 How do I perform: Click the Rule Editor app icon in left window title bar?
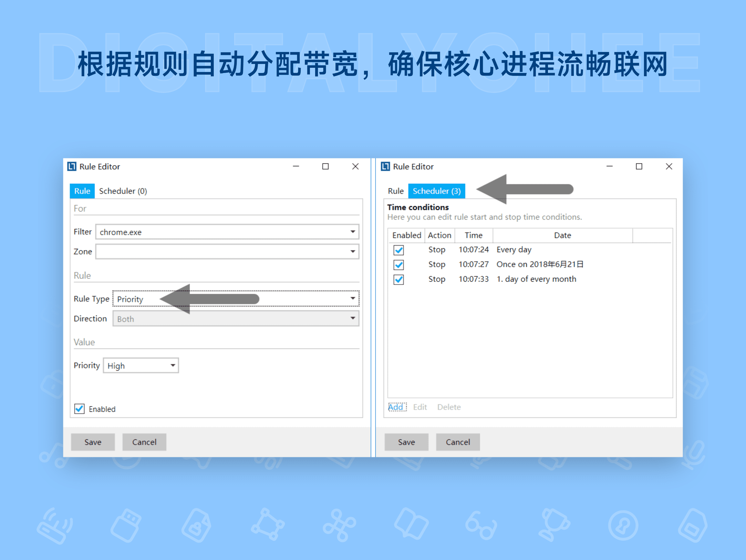point(71,166)
